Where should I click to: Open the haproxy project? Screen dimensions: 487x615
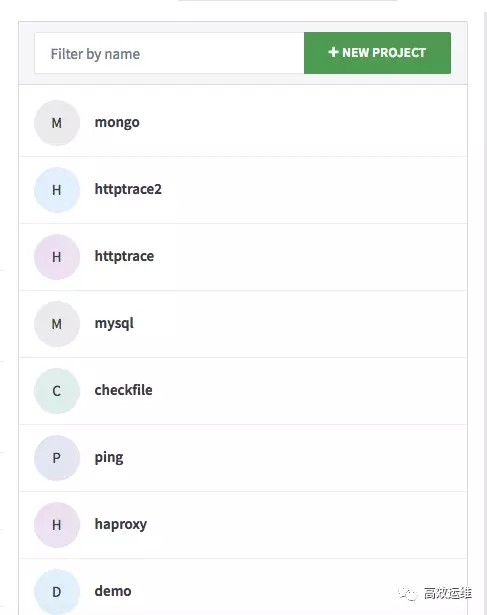click(121, 524)
